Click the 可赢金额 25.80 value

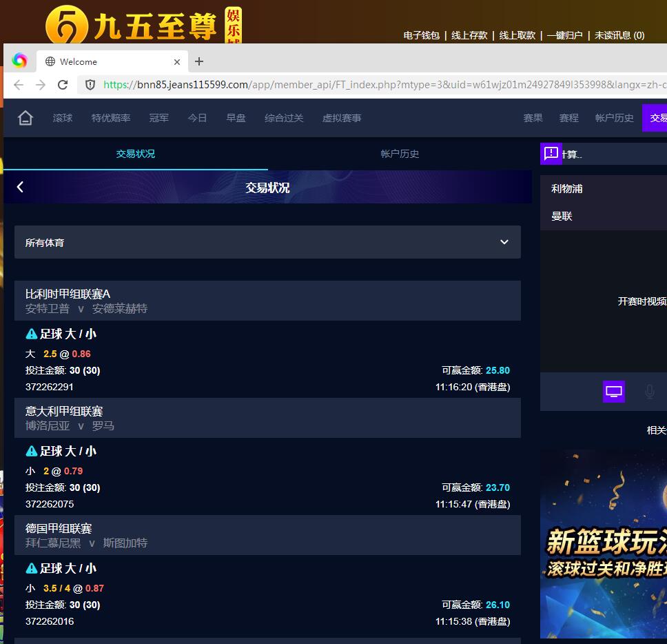[x=497, y=370]
